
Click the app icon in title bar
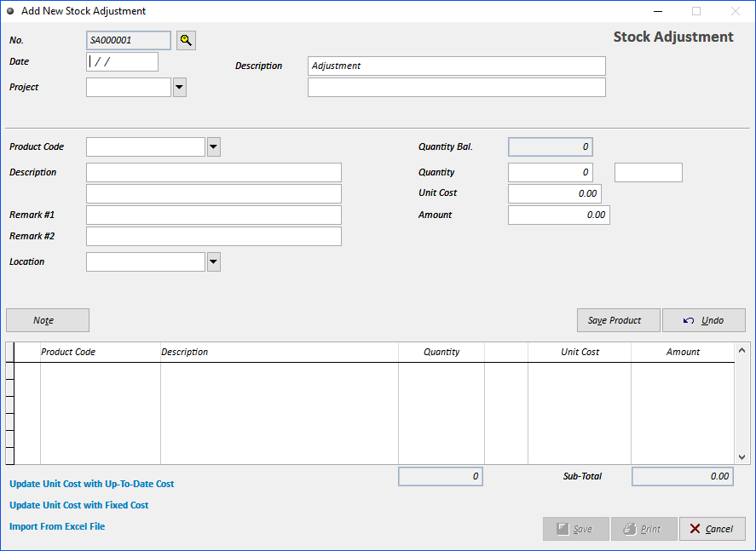10,11
